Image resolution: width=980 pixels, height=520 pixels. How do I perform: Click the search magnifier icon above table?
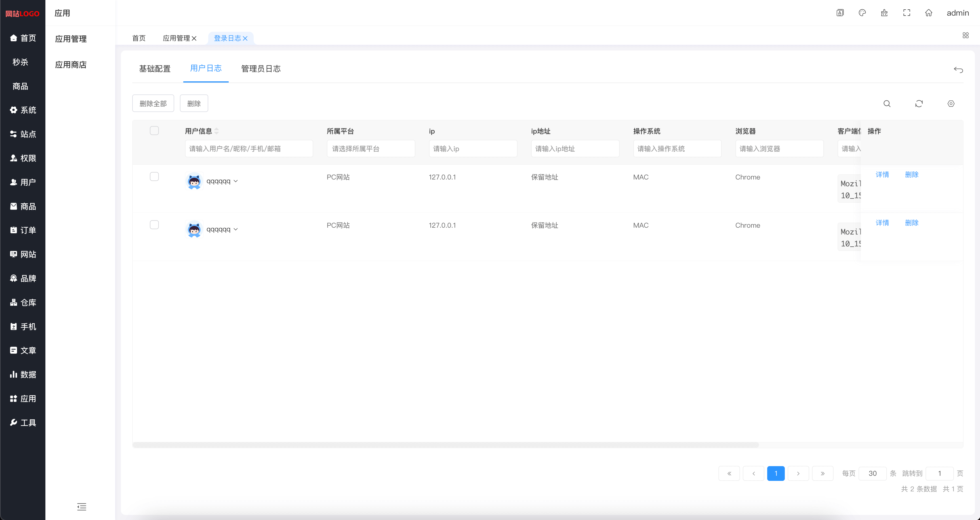[x=887, y=103]
